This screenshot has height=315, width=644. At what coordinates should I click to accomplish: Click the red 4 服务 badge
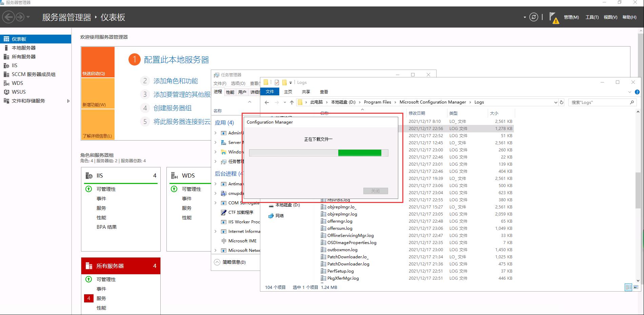click(88, 298)
